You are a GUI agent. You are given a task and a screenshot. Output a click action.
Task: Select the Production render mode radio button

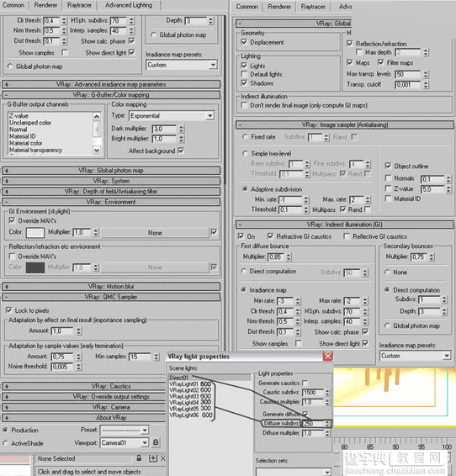coord(5,430)
